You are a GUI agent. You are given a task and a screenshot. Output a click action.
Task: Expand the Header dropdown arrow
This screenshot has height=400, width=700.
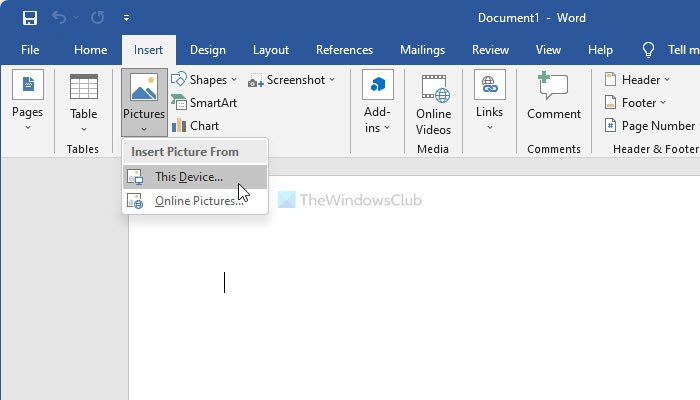pyautogui.click(x=667, y=79)
